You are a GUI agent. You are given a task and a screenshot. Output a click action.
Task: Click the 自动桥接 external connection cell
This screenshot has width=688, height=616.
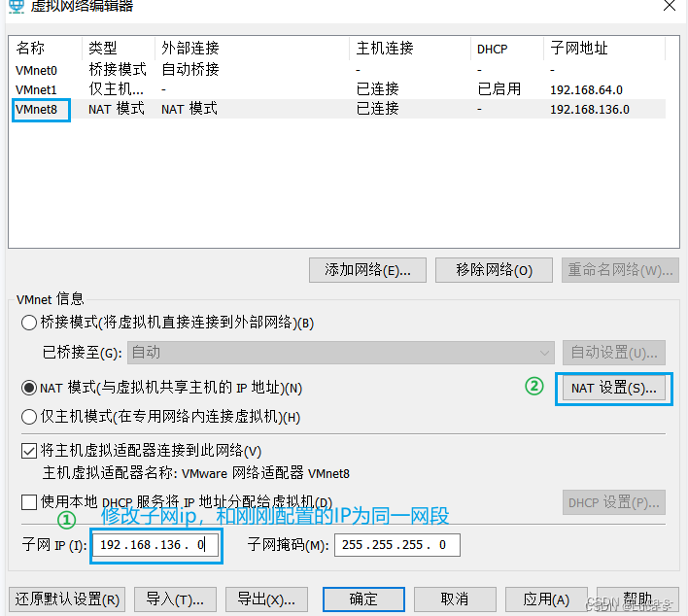[190, 70]
